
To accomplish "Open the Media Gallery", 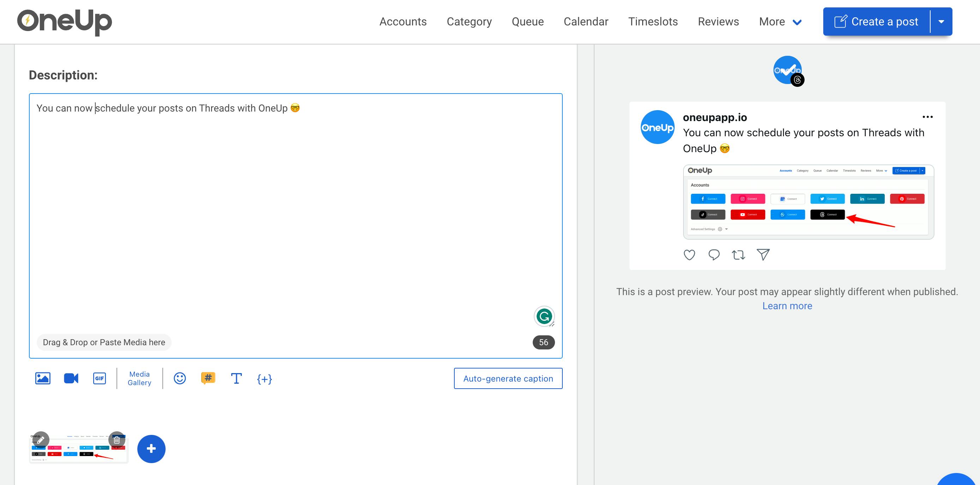I will [x=139, y=378].
